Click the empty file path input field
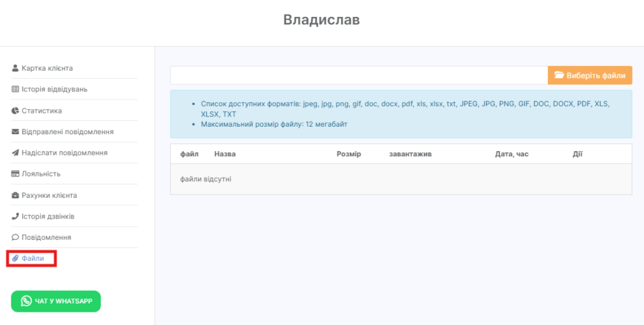The width and height of the screenshot is (644, 325). click(x=358, y=76)
